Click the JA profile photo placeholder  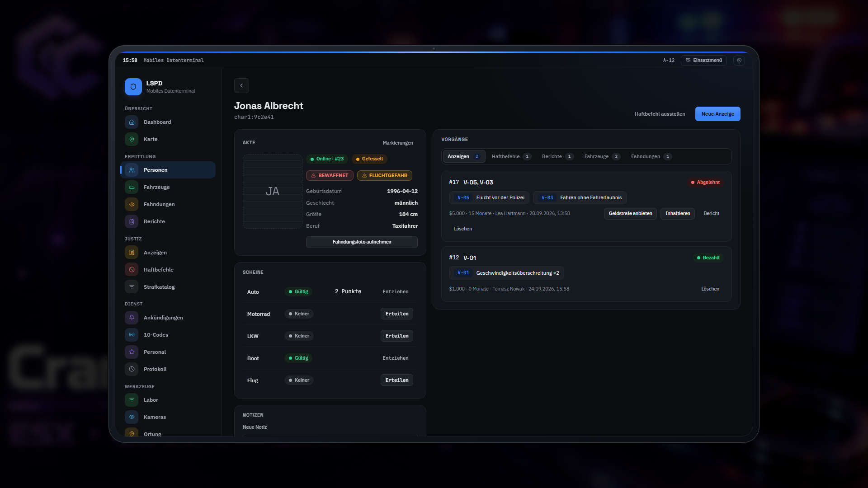[x=273, y=191]
